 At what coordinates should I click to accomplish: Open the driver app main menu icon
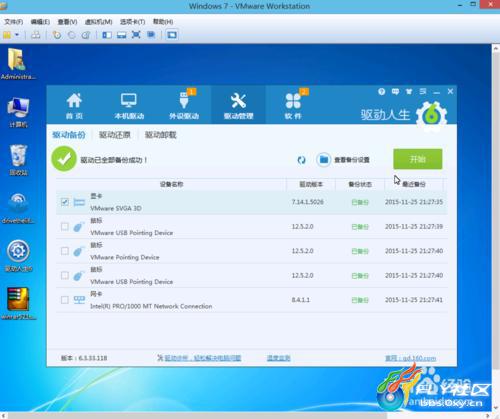pyautogui.click(x=423, y=91)
